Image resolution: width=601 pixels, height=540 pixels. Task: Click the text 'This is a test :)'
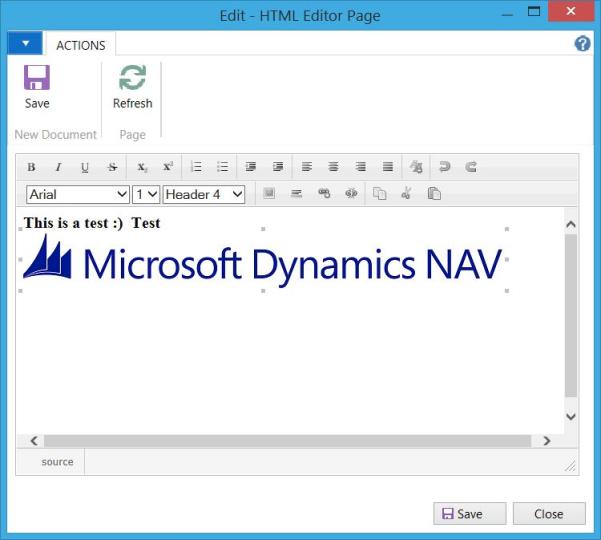[x=73, y=223]
